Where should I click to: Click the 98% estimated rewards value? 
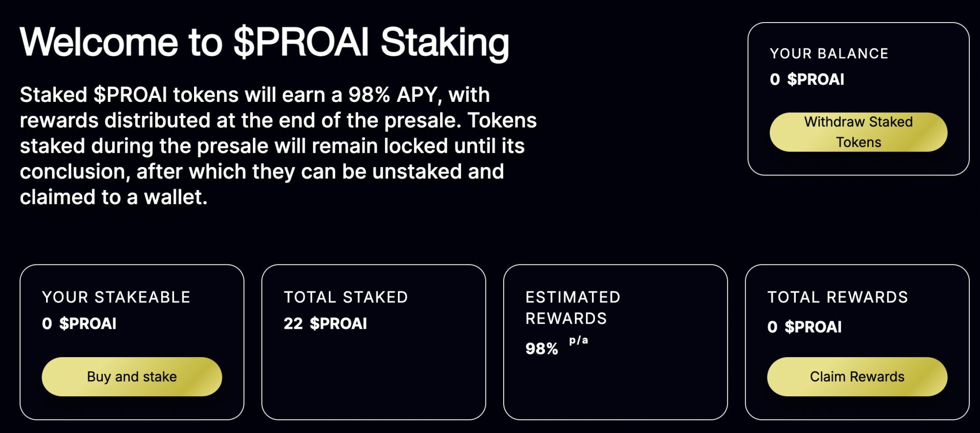tap(541, 349)
